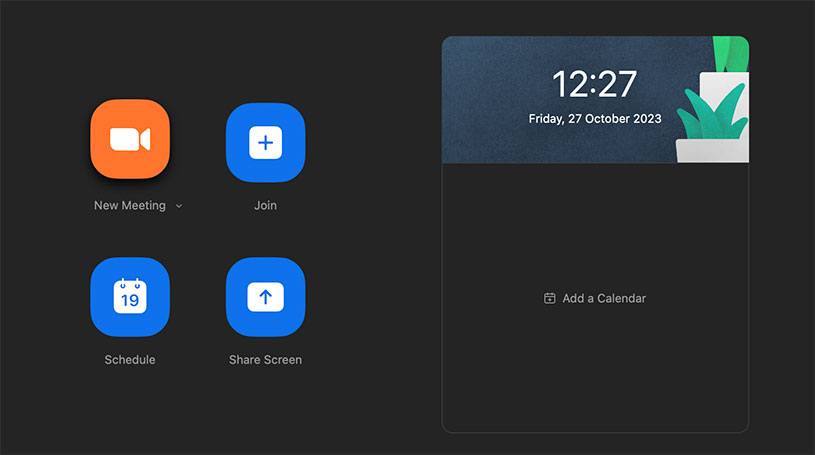Click the white video camera glyph
This screenshot has width=815, height=455.
pos(129,140)
